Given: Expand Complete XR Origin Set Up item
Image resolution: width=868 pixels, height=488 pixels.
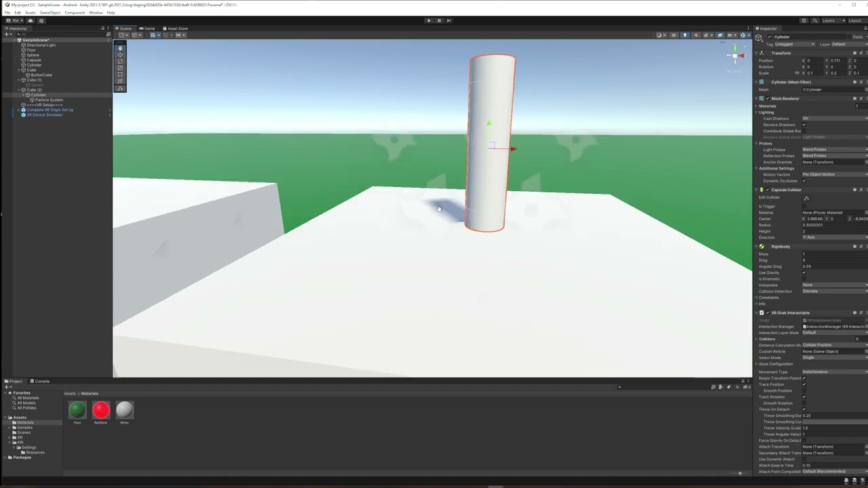Looking at the screenshot, I should [20, 110].
